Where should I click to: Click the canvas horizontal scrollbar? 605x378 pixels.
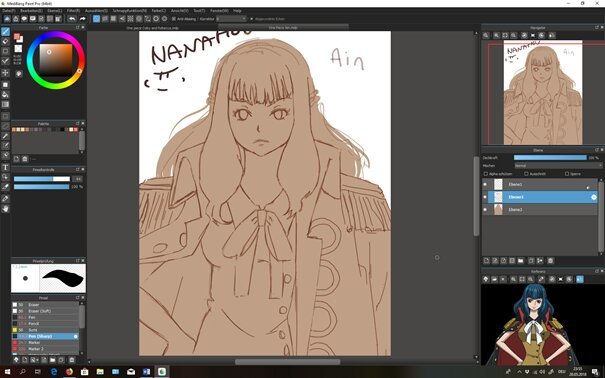click(288, 362)
